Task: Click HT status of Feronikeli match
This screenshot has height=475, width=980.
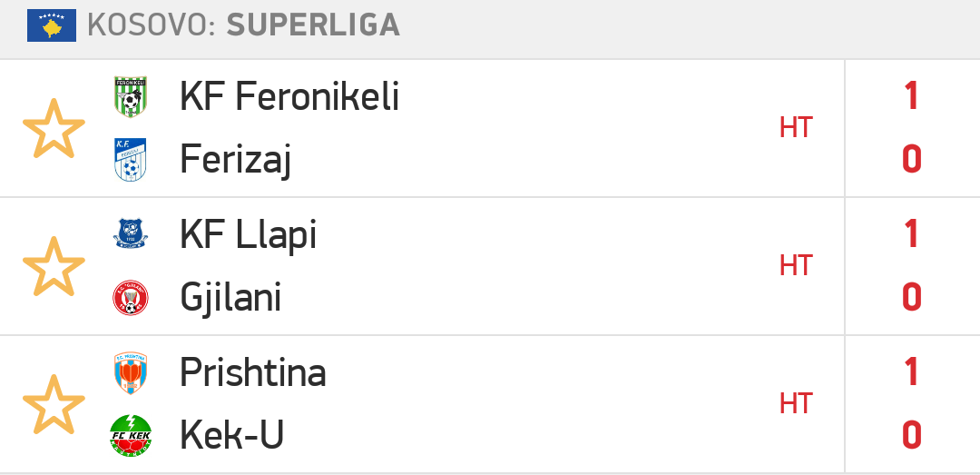Action: point(796,128)
